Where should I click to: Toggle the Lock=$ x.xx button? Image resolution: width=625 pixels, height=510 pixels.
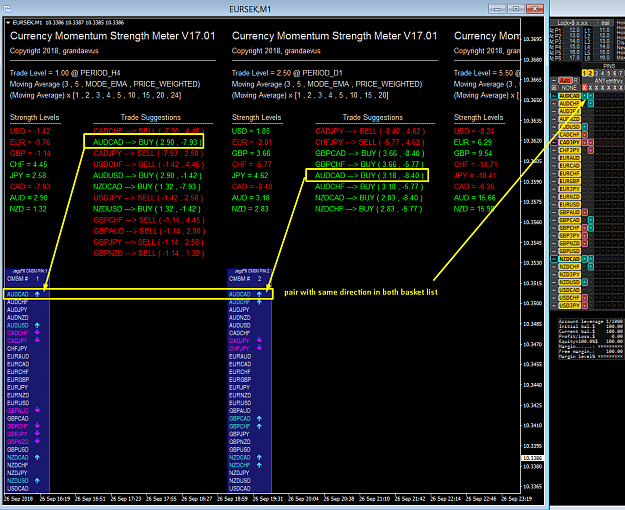pos(573,23)
